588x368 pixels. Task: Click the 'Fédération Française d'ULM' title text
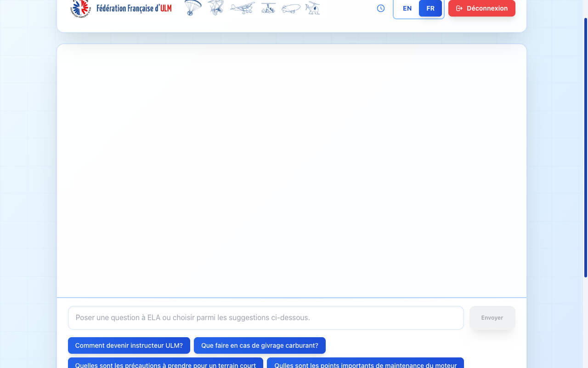[134, 8]
